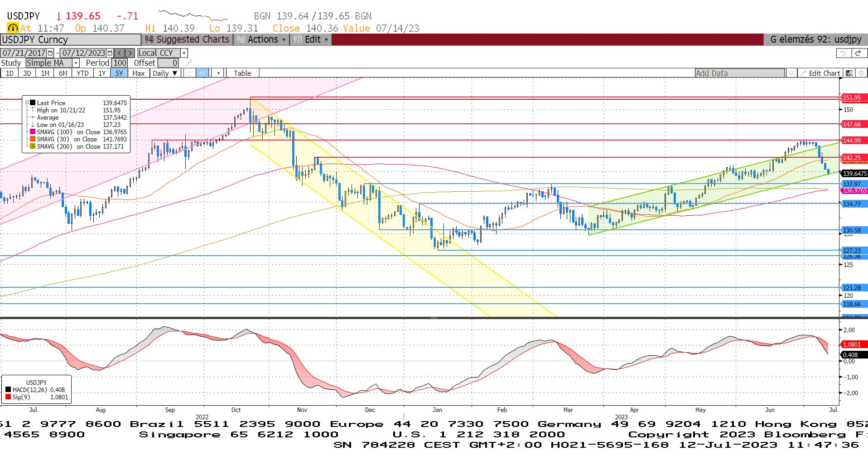This screenshot has width=868, height=470.
Task: Open the Table view
Action: 242,73
